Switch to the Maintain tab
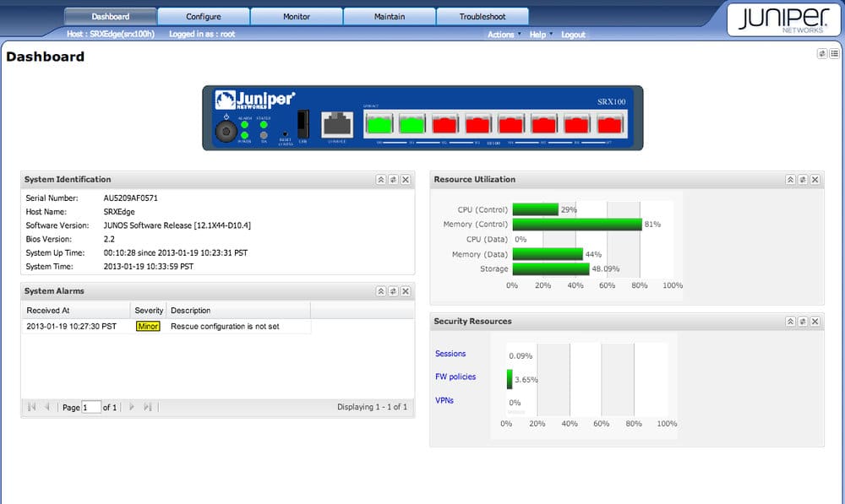The image size is (845, 504). (389, 17)
